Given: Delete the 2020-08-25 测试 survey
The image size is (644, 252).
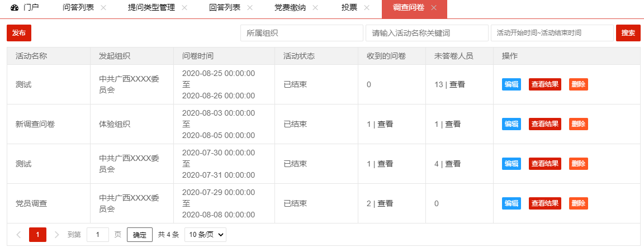Looking at the screenshot, I should [x=579, y=84].
